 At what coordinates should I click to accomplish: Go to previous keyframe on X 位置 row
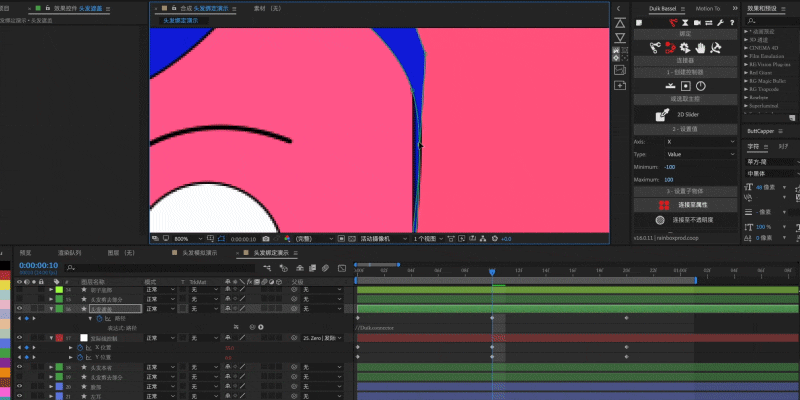point(19,347)
